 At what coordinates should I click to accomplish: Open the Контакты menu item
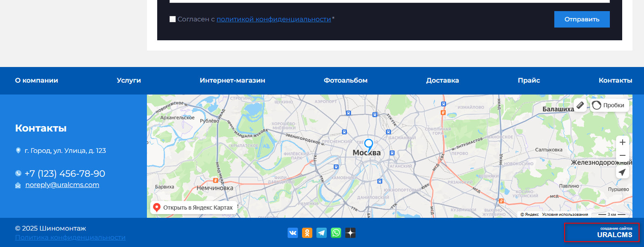[615, 81]
